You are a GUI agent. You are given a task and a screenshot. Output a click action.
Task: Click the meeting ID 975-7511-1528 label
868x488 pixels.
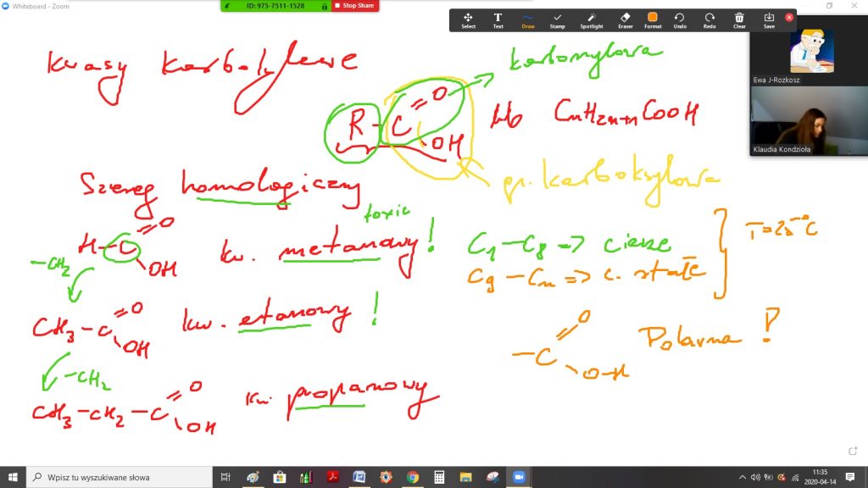pyautogui.click(x=275, y=6)
